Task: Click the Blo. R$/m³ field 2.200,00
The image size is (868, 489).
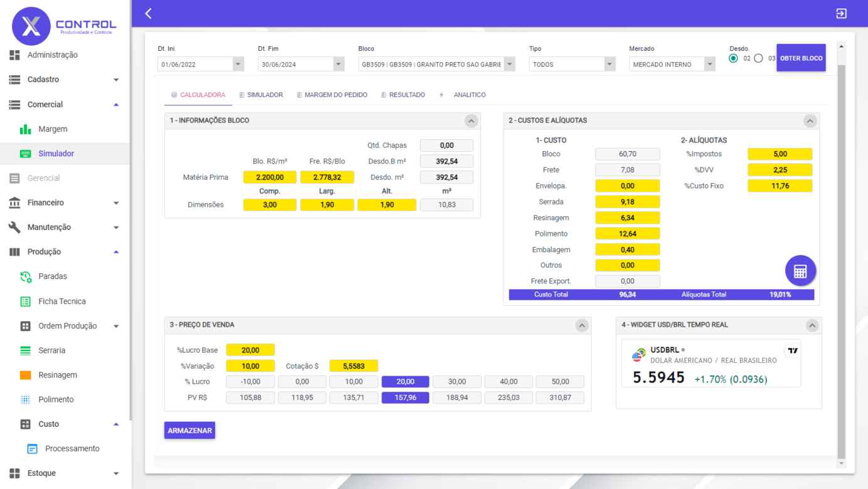Action: 270,177
